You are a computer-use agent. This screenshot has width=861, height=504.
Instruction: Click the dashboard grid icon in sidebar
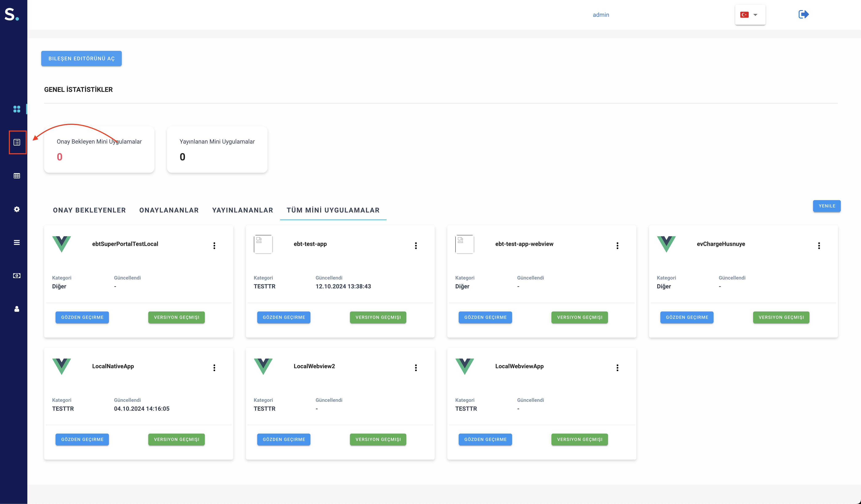16,109
